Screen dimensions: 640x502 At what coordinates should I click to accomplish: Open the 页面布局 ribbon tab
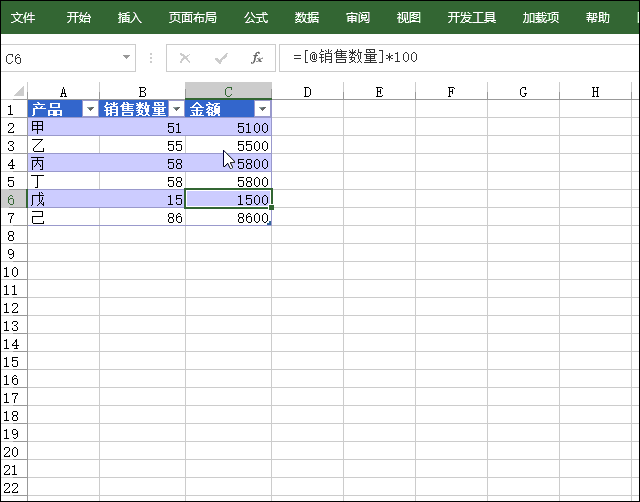tap(193, 18)
